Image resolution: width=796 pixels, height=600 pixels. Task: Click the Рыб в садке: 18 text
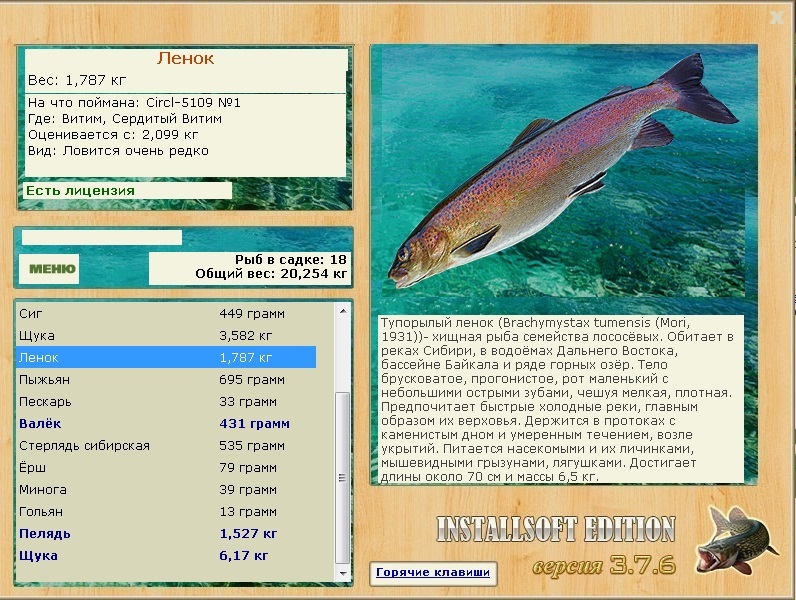pyautogui.click(x=290, y=260)
